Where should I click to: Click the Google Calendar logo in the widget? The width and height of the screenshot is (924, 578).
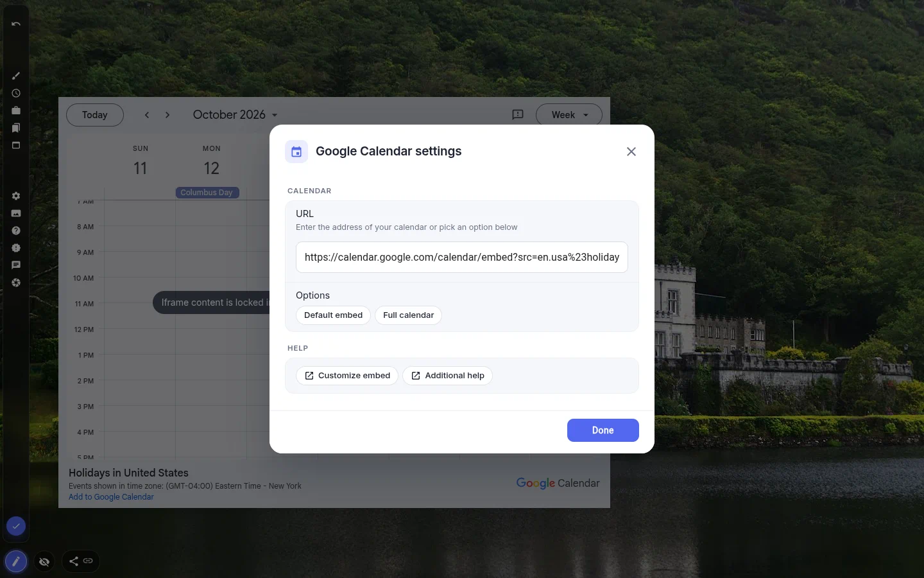pos(558,483)
